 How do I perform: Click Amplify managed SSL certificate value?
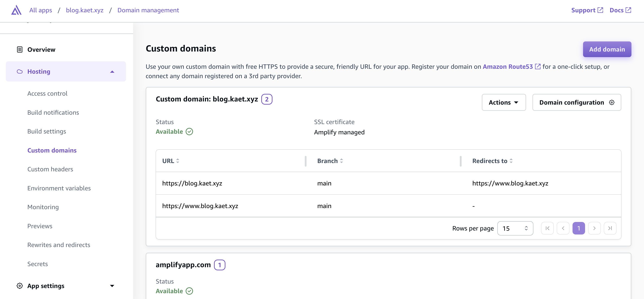[339, 132]
